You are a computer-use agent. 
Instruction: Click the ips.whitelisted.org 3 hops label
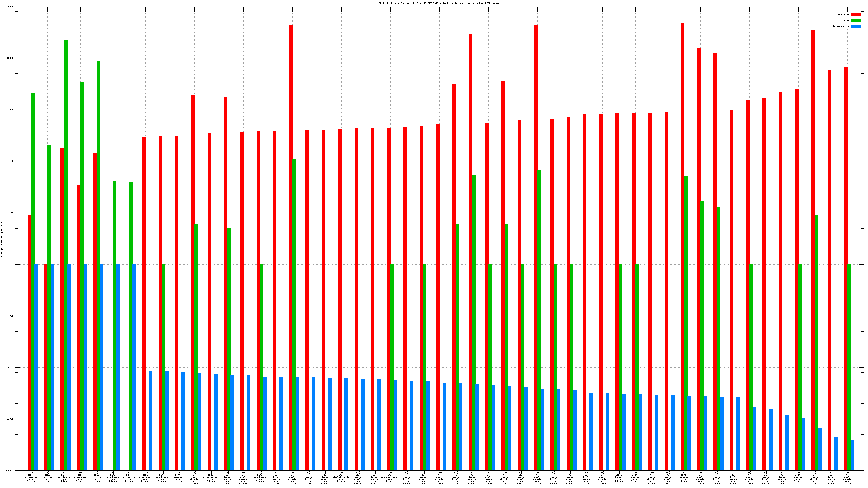(210, 477)
